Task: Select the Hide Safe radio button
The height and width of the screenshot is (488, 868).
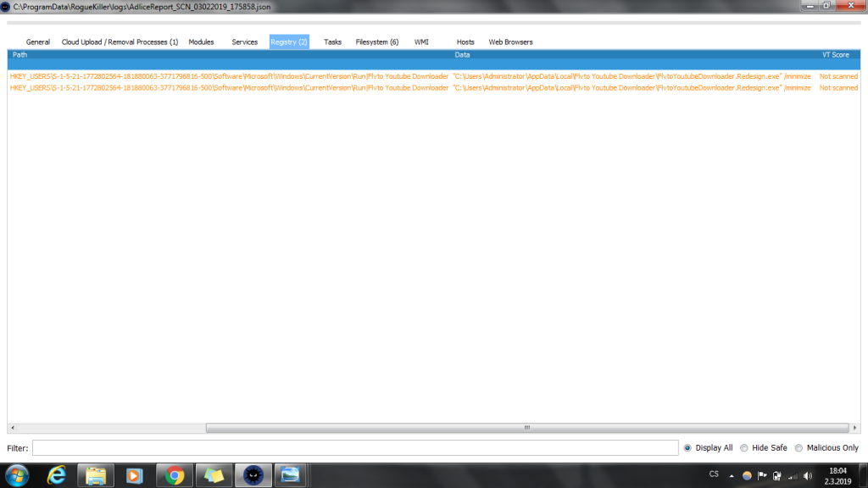Action: point(744,448)
